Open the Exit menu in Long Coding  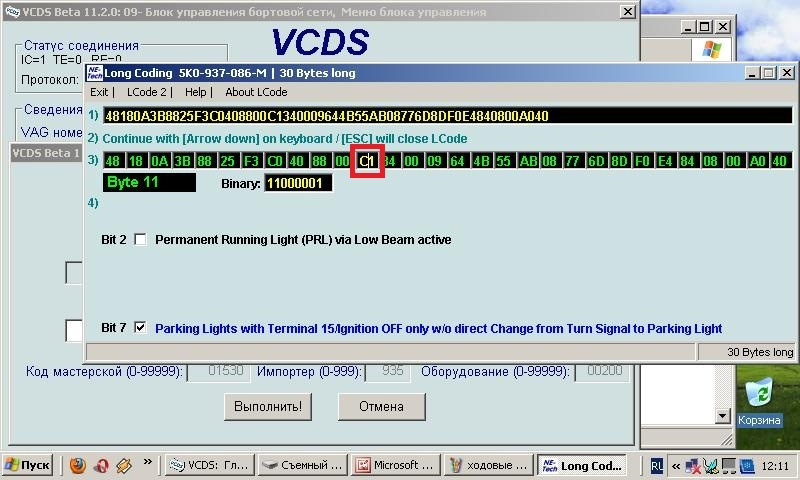pyautogui.click(x=99, y=92)
